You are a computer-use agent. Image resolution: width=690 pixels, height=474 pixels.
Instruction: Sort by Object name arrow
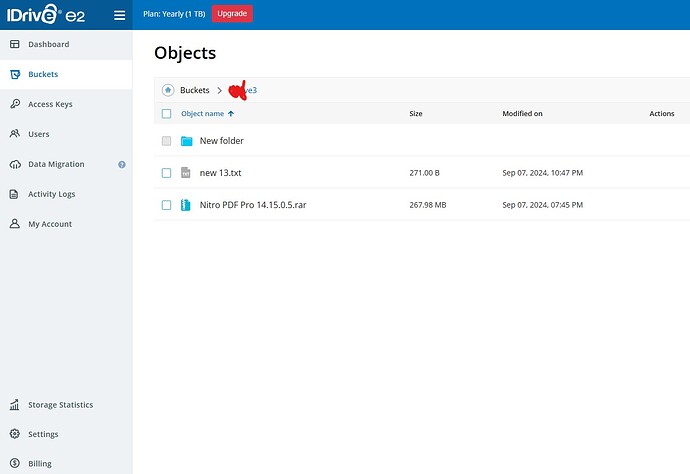click(232, 114)
